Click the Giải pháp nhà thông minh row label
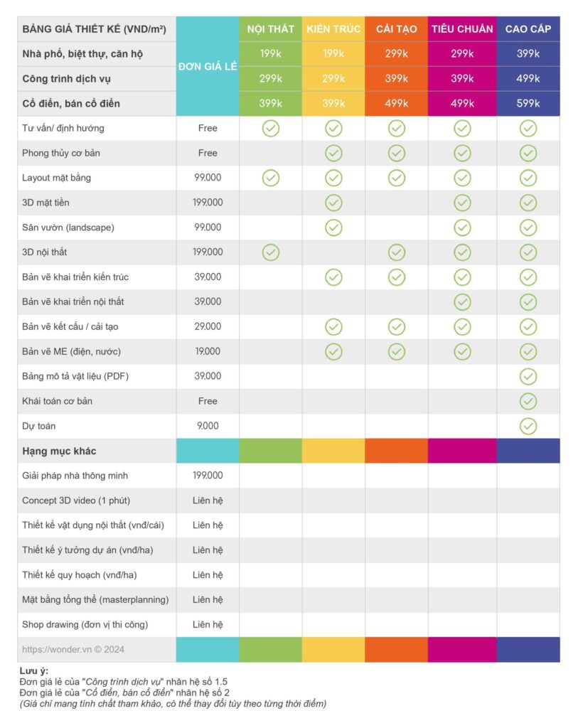The width and height of the screenshot is (578, 728). [75, 476]
